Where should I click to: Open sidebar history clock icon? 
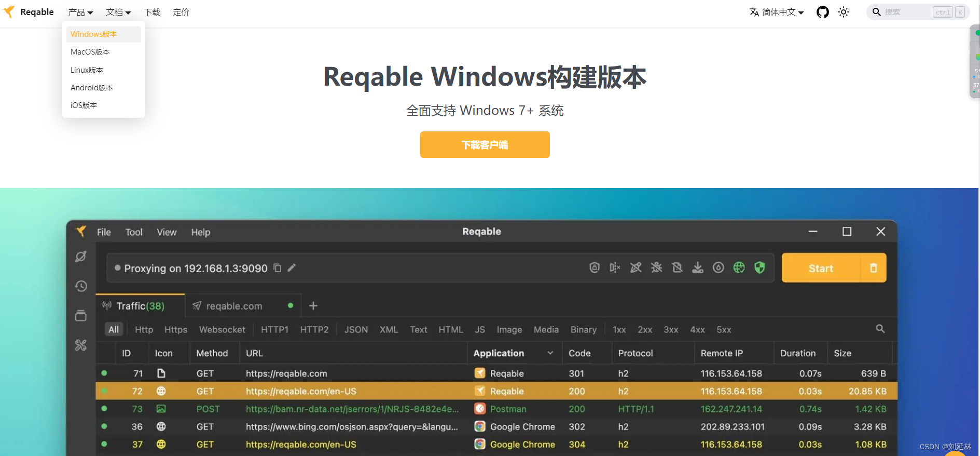(81, 286)
